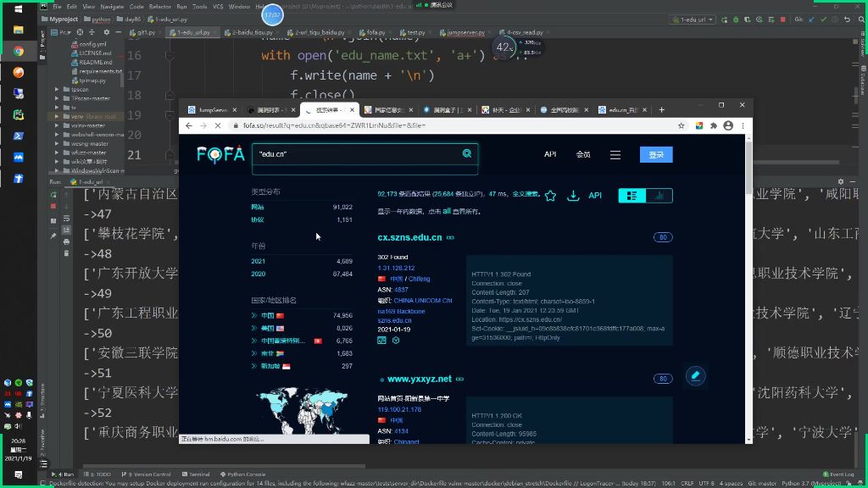Click Git update project arrow

tap(811, 19)
